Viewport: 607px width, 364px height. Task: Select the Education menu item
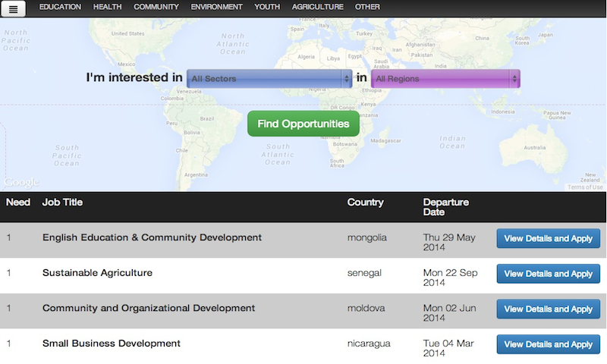(x=60, y=7)
